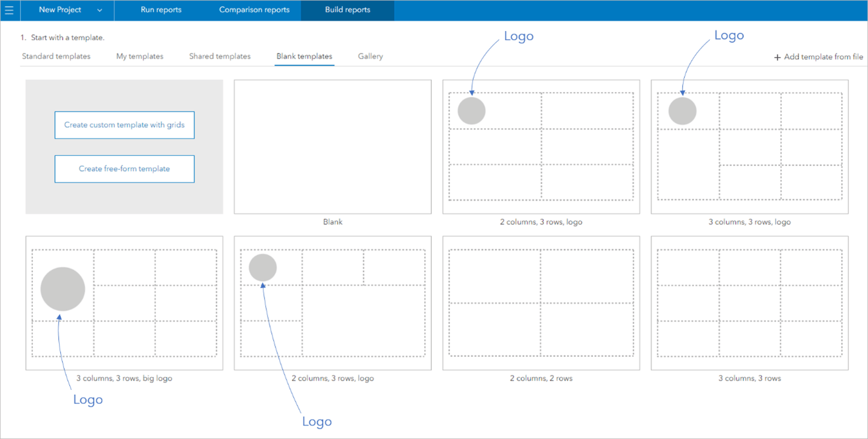Click the plus icon to add a template file
Viewport: 868px width, 439px height.
point(777,57)
